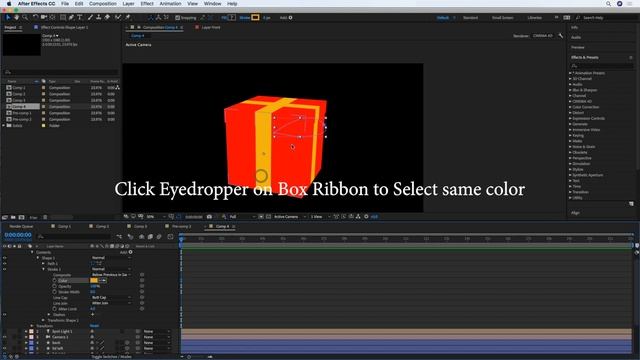Screen dimensions: 640x360
Task: Select the Puppet Pin tool
Action: 128,18
